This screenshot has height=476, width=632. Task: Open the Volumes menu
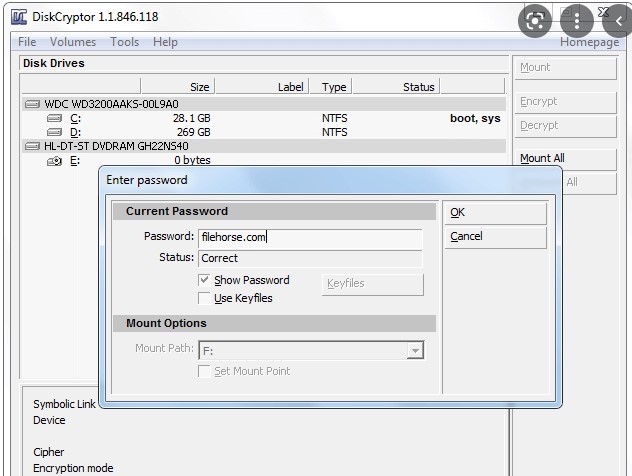pyautogui.click(x=73, y=42)
